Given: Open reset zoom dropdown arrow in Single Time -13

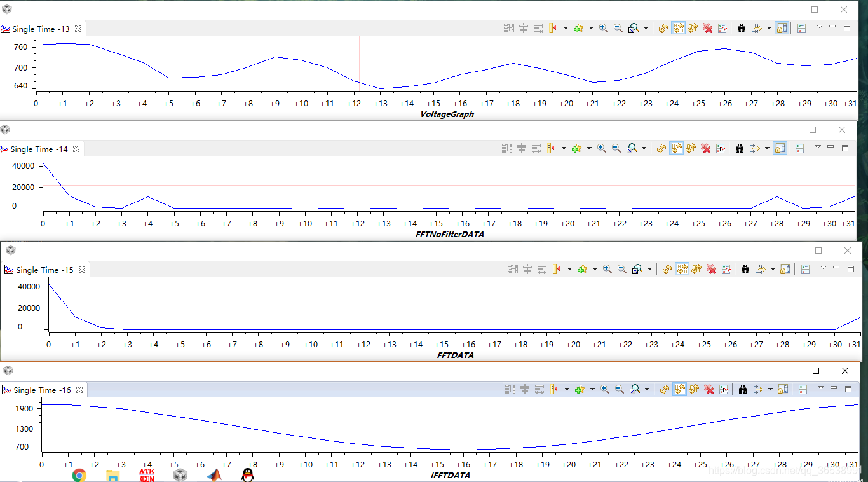Looking at the screenshot, I should (646, 29).
